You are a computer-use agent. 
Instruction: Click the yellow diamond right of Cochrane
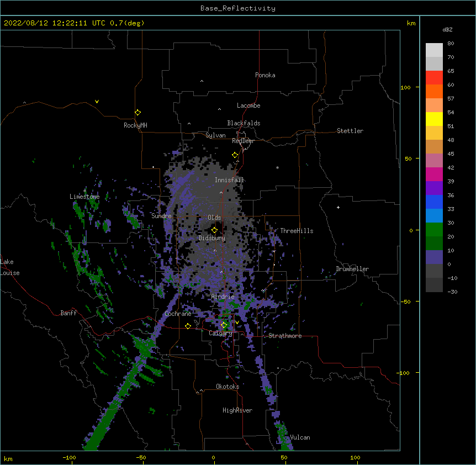tap(188, 326)
